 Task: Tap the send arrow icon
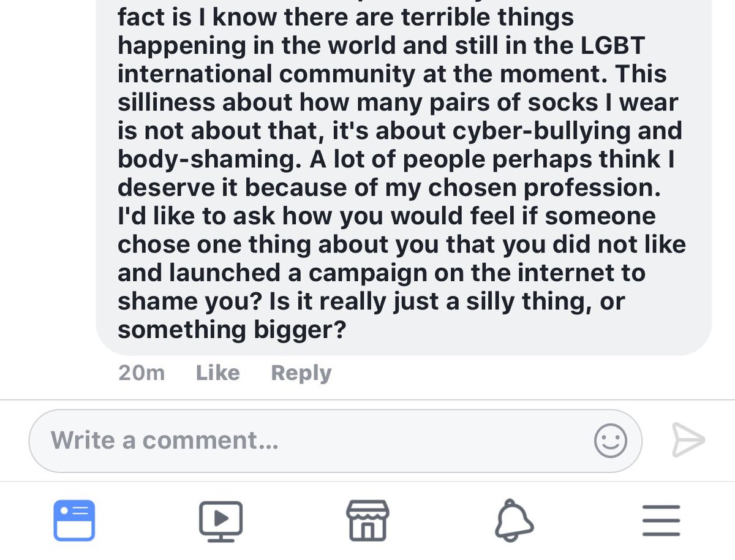pos(688,440)
